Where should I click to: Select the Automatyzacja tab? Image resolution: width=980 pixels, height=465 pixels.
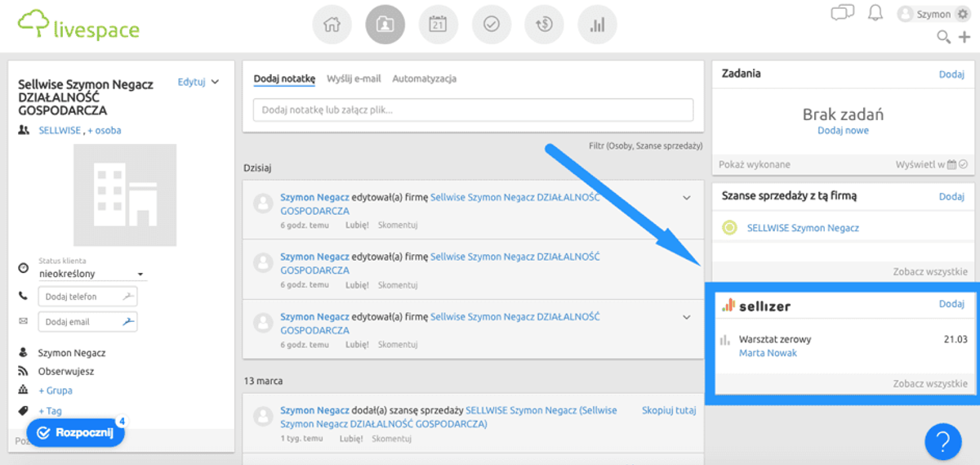[x=424, y=78]
